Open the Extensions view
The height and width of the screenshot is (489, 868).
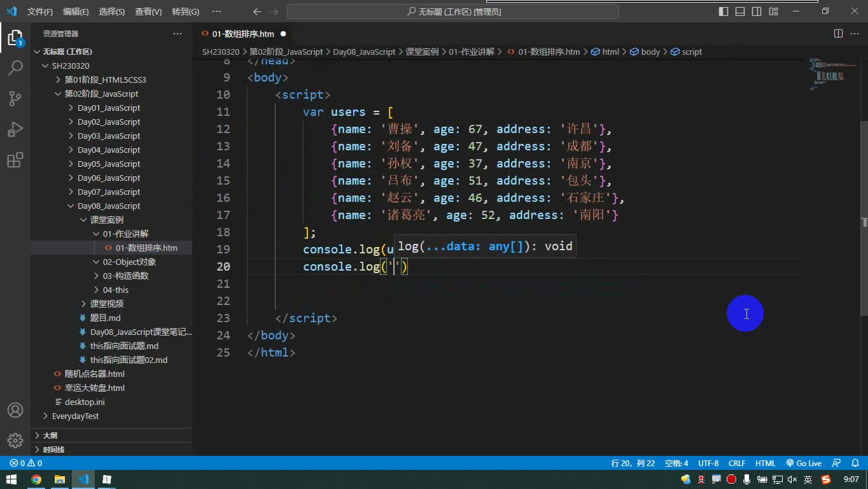coord(15,159)
